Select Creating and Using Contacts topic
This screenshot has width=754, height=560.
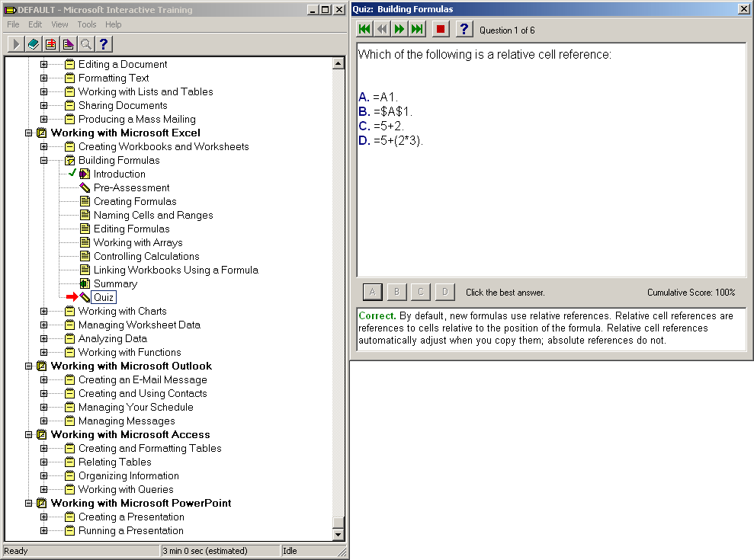point(143,393)
